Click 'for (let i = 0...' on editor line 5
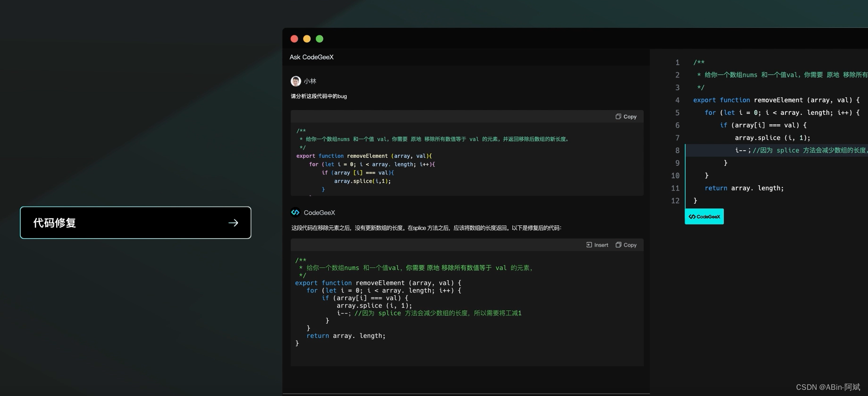This screenshot has width=868, height=396. click(x=782, y=113)
